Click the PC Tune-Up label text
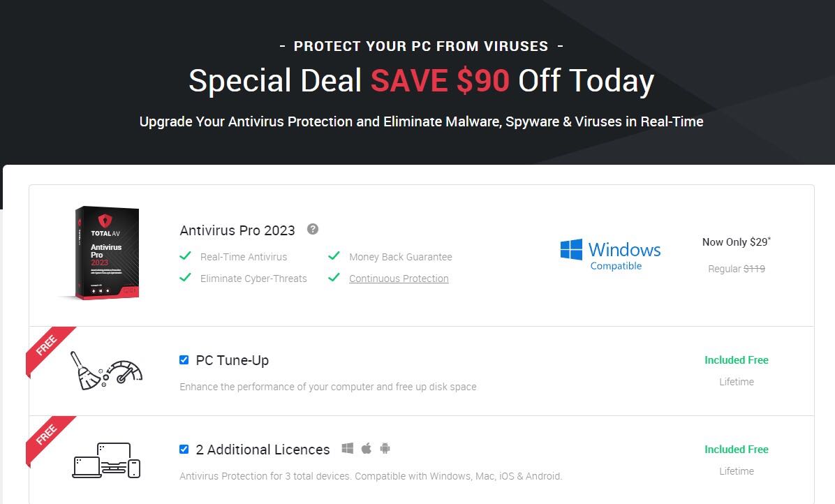Screen dimensions: 835x504 point(232,360)
